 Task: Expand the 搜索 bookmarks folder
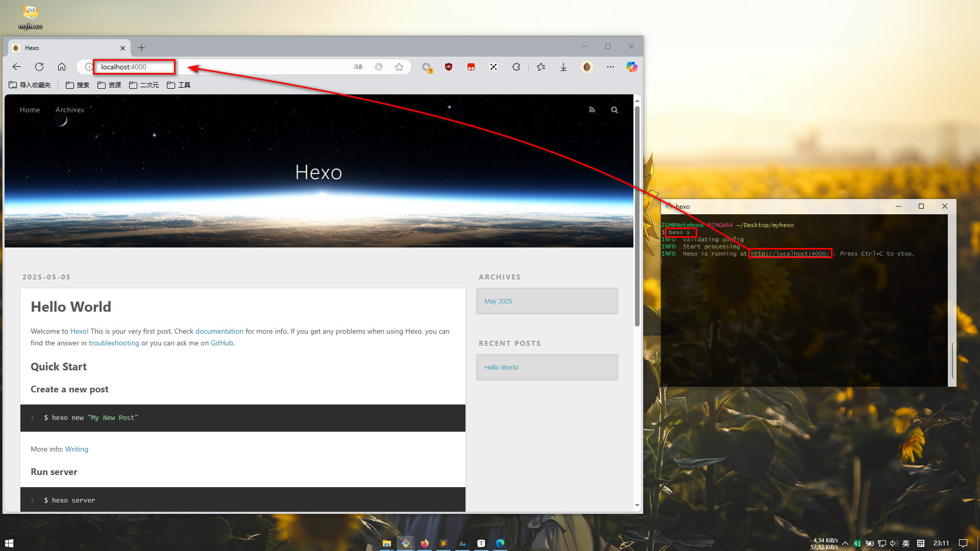[x=78, y=85]
